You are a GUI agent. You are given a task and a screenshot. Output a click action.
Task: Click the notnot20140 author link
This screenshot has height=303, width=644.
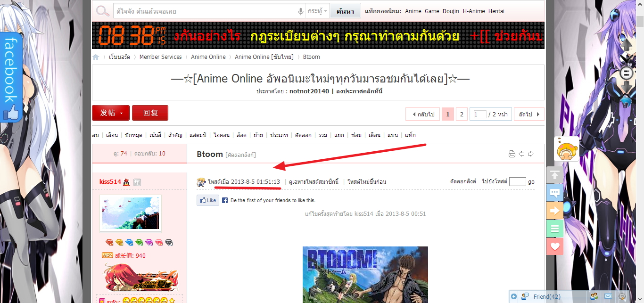click(x=309, y=91)
